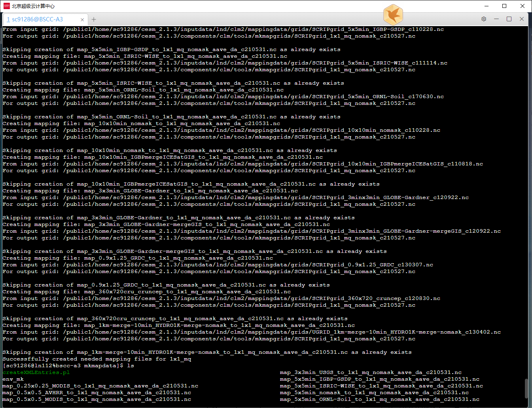
Task: Click map_5x5min_nomask_to_1x1_mq file name
Action: pos(374,393)
